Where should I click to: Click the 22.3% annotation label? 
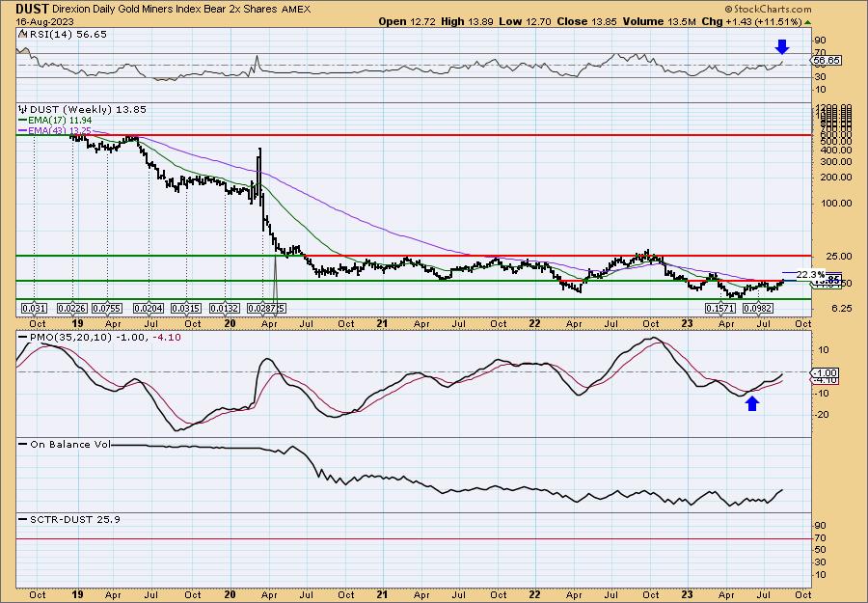(810, 274)
